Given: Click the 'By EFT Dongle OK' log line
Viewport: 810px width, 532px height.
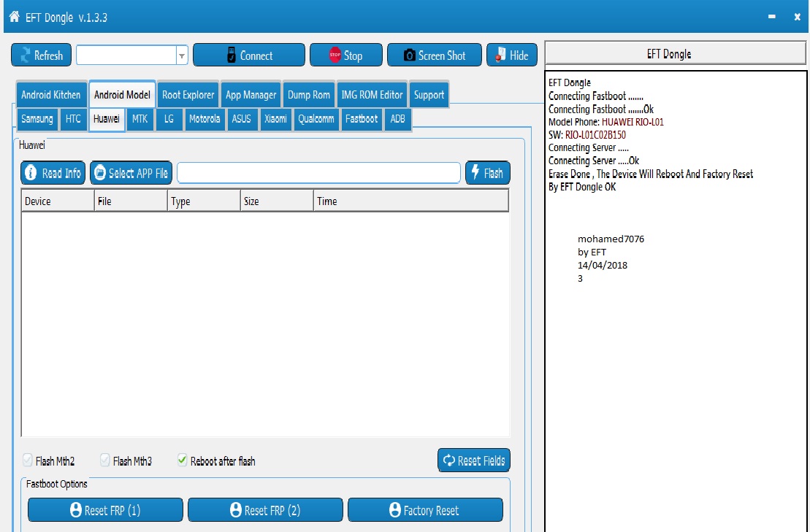Looking at the screenshot, I should [582, 188].
